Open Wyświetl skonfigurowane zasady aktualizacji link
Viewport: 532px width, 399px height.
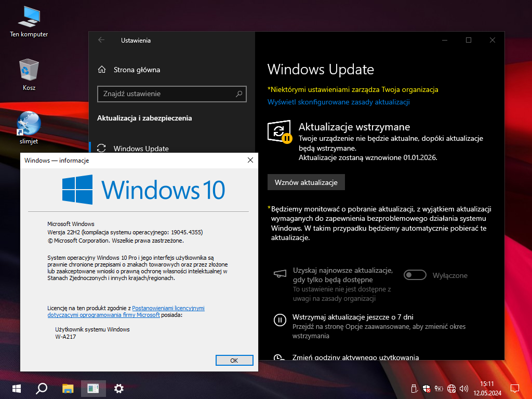tap(338, 102)
